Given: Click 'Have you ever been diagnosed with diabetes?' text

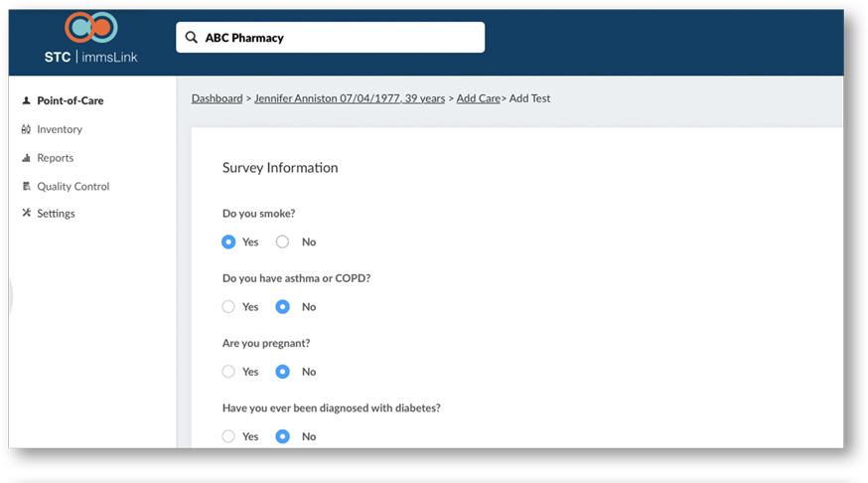Looking at the screenshot, I should click(332, 407).
